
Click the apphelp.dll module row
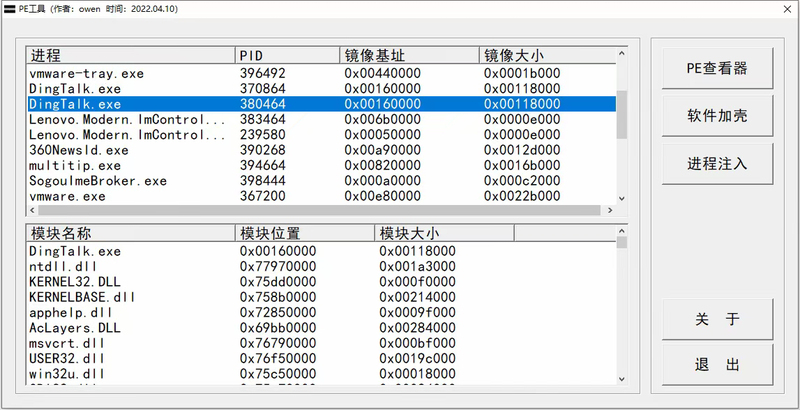click(x=321, y=312)
